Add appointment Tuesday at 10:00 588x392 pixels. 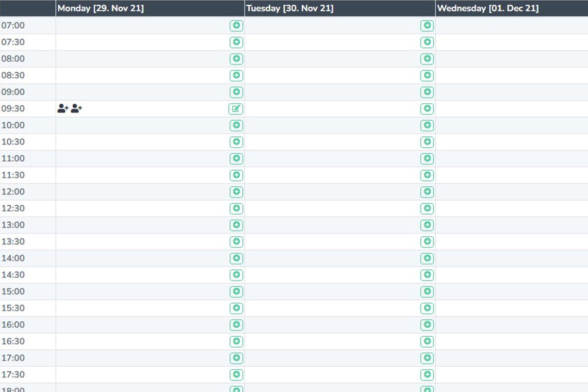coord(427,125)
